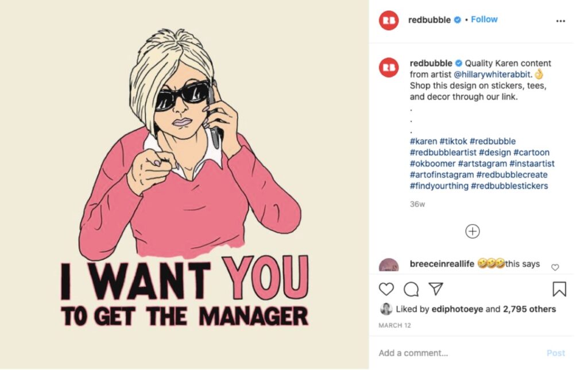The height and width of the screenshot is (370, 588).
Task: View the 2,795 others who liked
Action: (529, 309)
